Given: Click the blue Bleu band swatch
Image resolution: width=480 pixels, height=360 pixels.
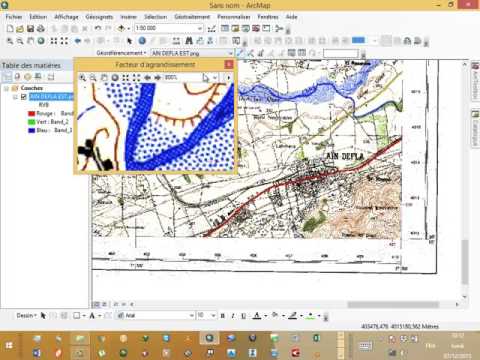Looking at the screenshot, I should [32, 130].
